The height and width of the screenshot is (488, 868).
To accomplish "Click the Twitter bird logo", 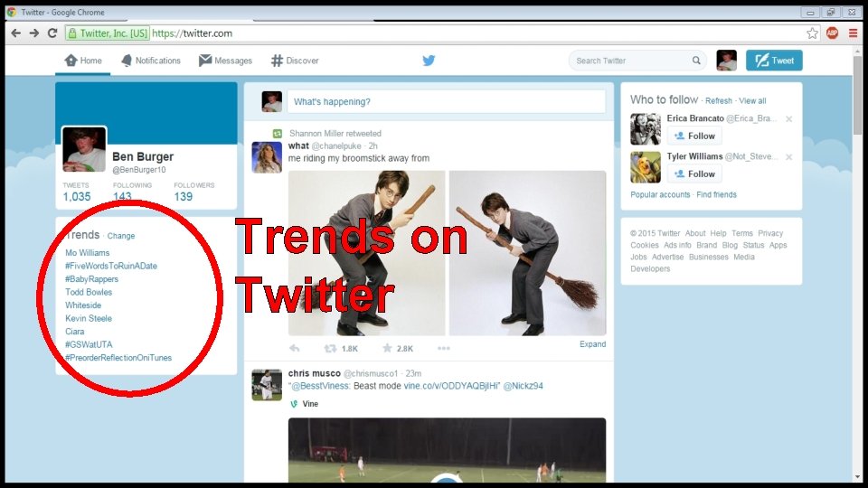I will 429,61.
